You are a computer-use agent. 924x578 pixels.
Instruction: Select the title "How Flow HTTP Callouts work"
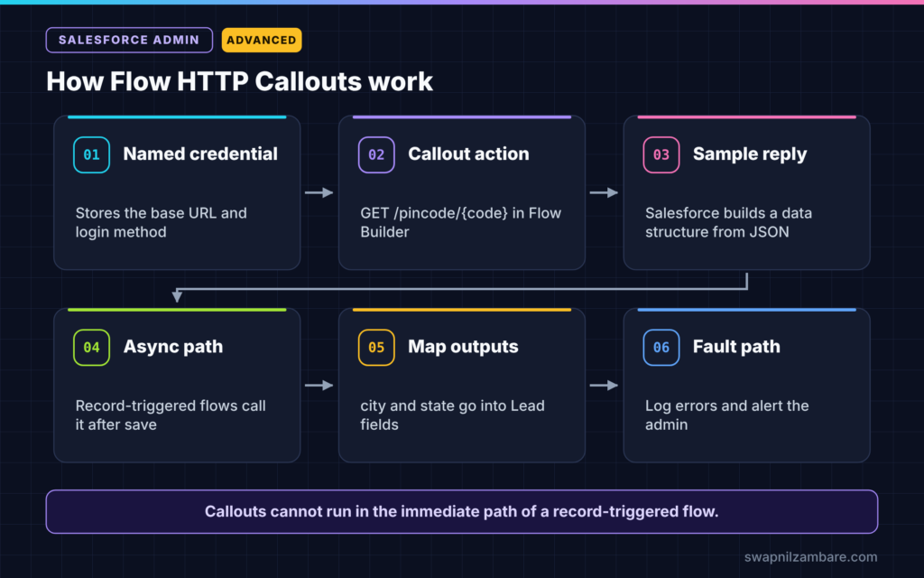239,81
